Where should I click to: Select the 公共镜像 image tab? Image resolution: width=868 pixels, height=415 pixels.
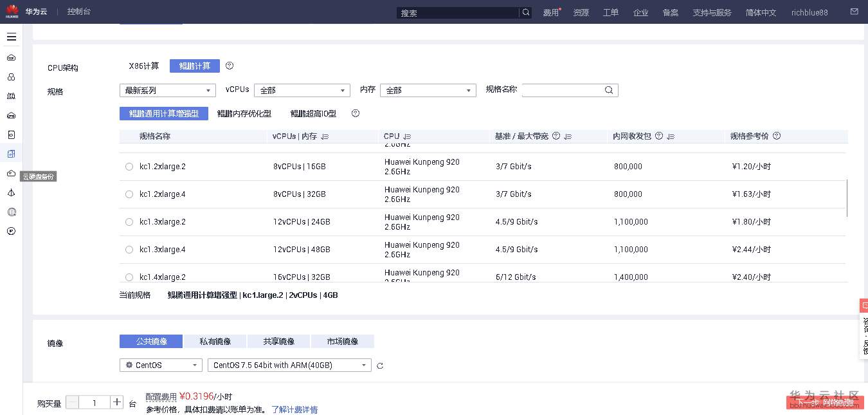(x=151, y=341)
